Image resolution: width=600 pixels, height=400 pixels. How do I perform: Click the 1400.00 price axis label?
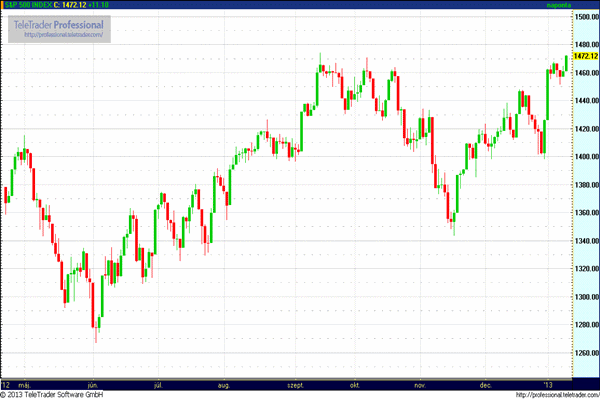(x=585, y=157)
